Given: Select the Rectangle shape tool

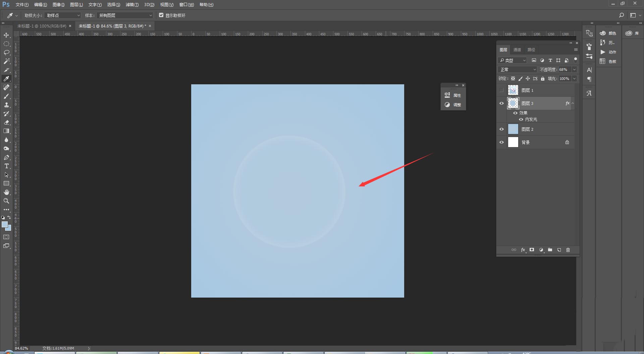Looking at the screenshot, I should point(6,183).
